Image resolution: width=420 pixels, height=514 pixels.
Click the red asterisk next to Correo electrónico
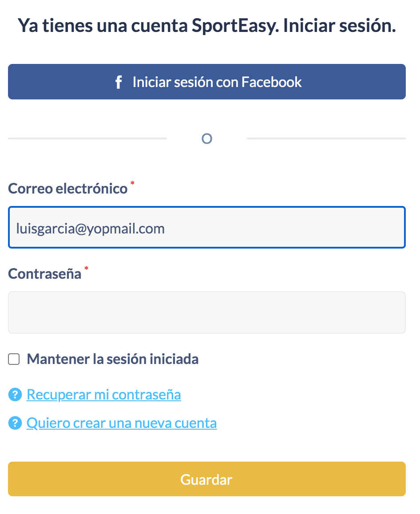(x=132, y=184)
